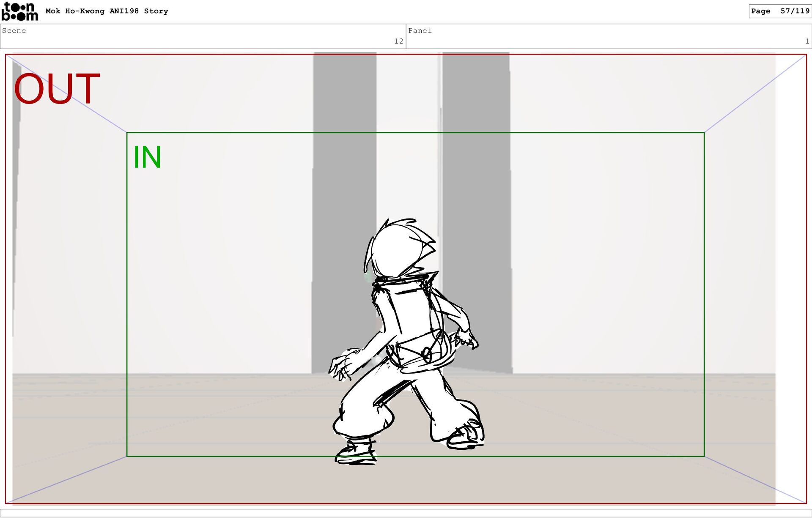This screenshot has height=525, width=812.
Task: Click the character's spiky-haired head
Action: 398,249
